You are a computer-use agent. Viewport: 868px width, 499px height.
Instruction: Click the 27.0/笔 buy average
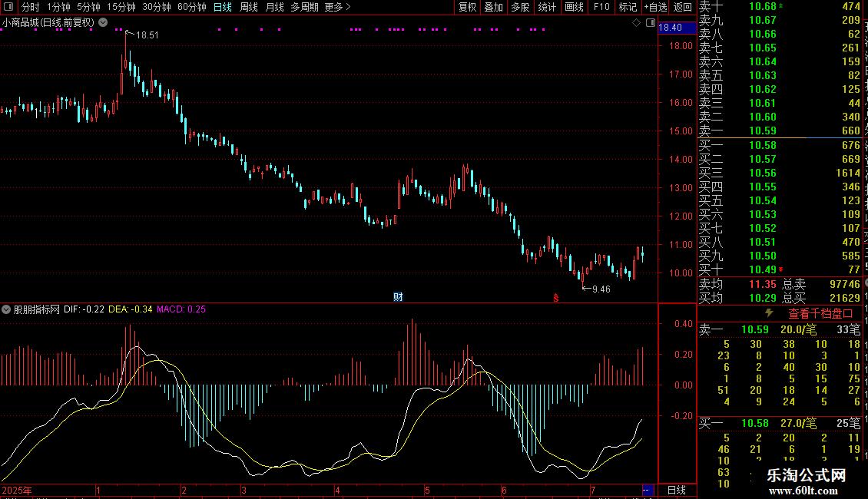point(798,423)
